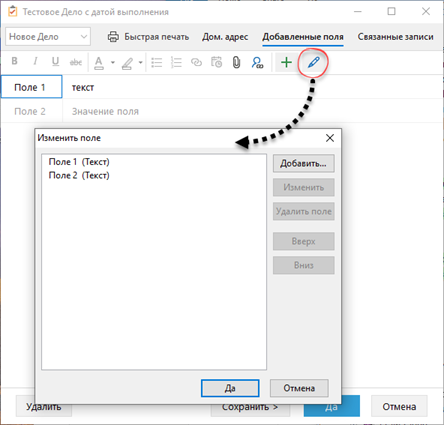Select the Поле 1 label cell

click(32, 87)
